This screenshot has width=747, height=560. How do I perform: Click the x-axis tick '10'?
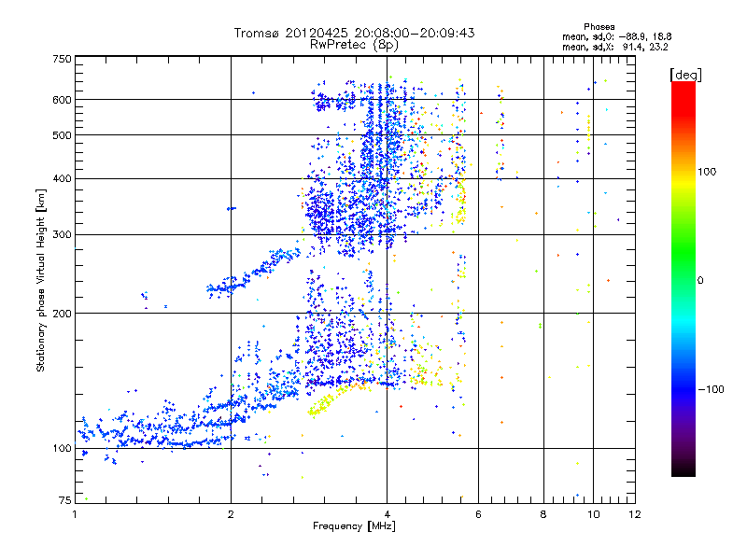[x=593, y=514]
